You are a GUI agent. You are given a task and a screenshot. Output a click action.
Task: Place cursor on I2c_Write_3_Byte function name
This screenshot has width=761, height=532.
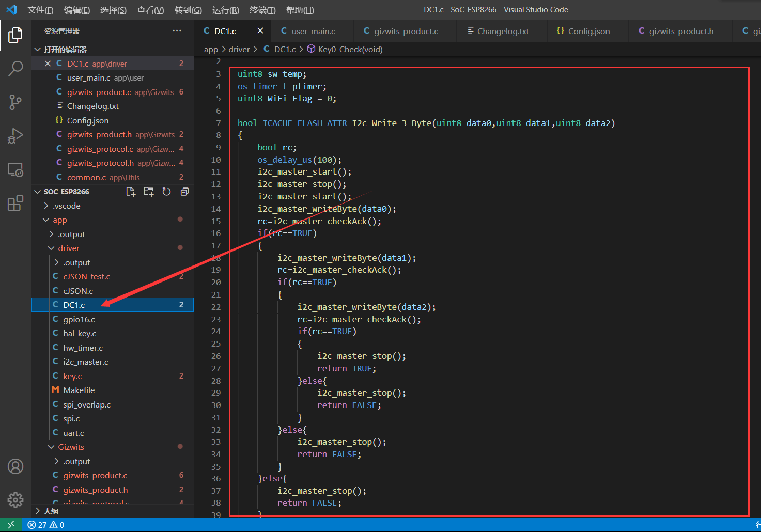pyautogui.click(x=392, y=123)
